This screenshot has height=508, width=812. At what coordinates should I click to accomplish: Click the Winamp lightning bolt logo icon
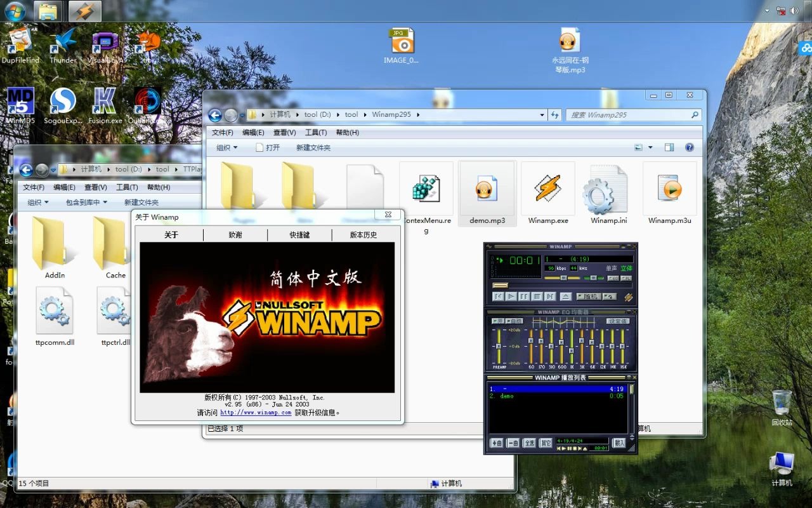tap(628, 297)
